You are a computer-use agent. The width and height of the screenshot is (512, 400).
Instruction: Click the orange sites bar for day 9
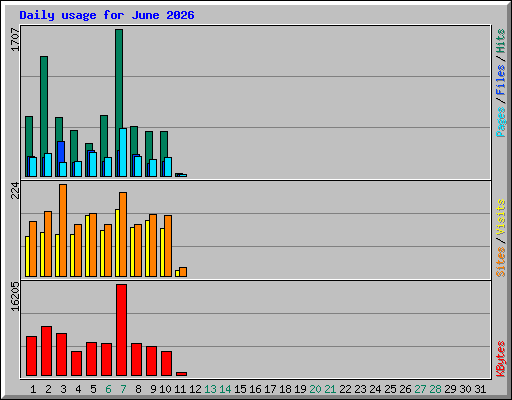tap(153, 245)
